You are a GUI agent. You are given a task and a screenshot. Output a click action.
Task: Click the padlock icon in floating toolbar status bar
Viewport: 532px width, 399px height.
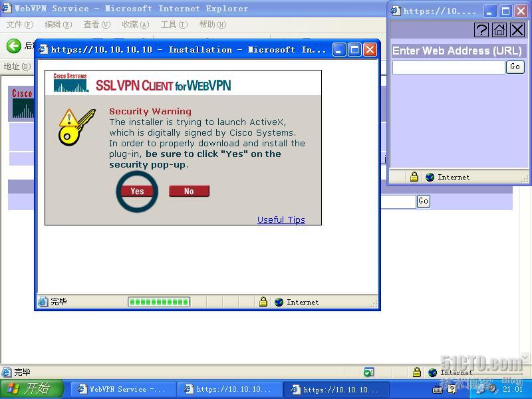point(414,177)
